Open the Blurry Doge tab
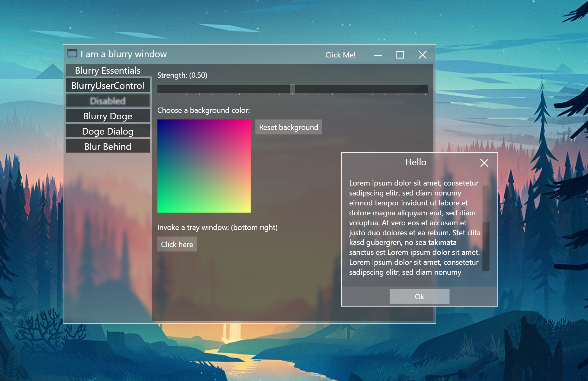Viewport: 588px width, 381px height. click(108, 116)
